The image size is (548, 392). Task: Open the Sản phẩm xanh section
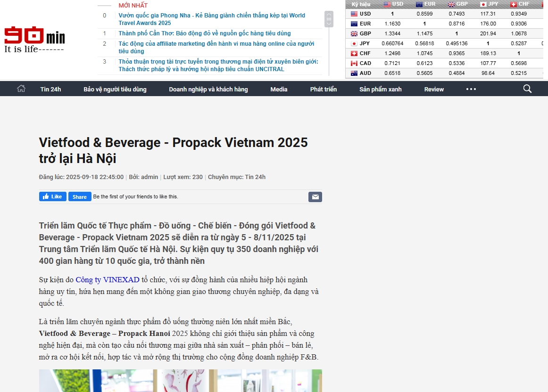click(380, 89)
